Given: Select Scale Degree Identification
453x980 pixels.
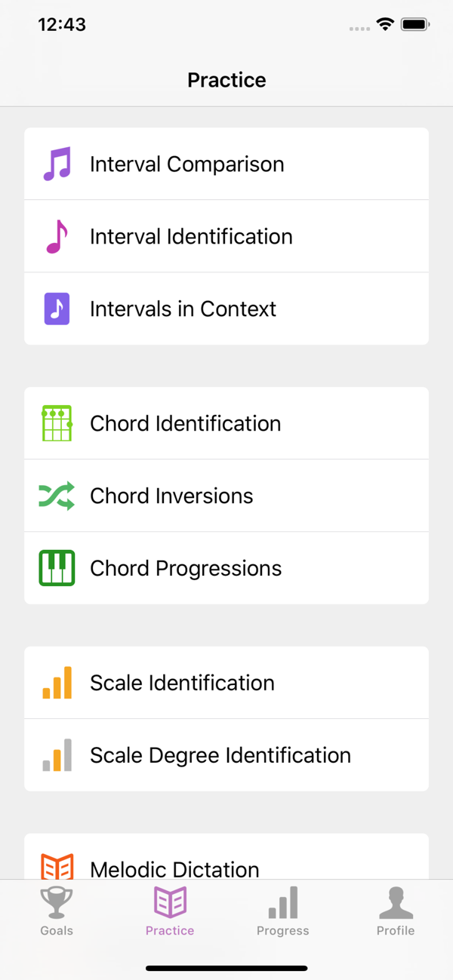Looking at the screenshot, I should (226, 755).
